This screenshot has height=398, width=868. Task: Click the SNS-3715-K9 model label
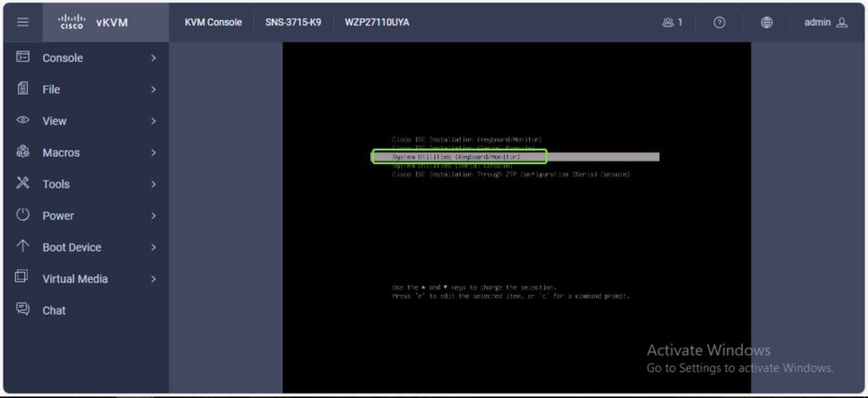(293, 23)
